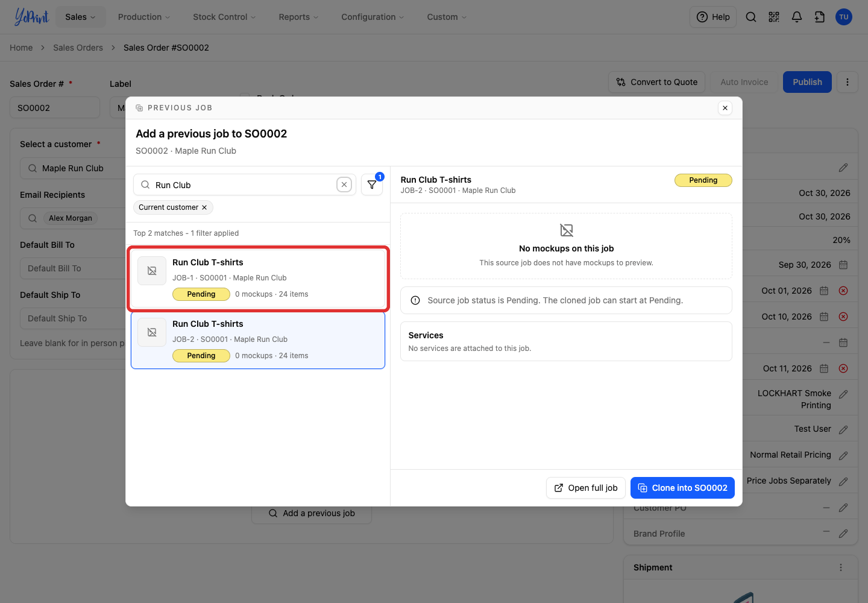
Task: Click the Auto Invoice button
Action: coord(744,82)
